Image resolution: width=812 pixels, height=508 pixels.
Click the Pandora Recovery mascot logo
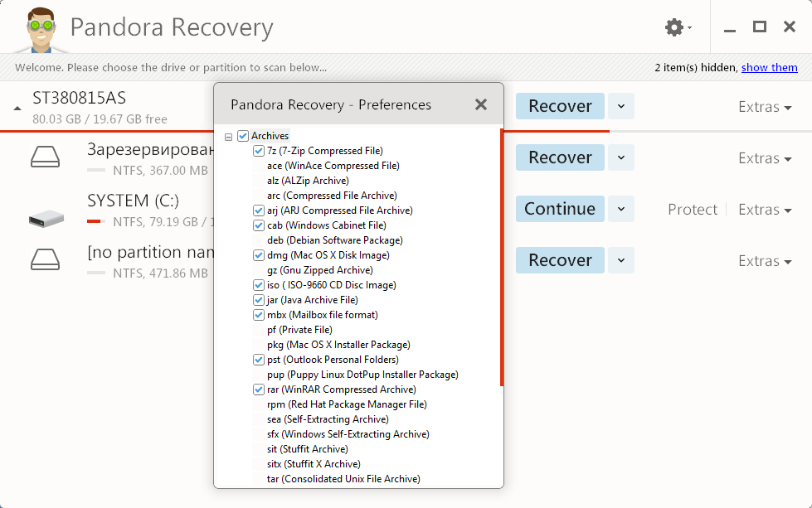click(41, 30)
